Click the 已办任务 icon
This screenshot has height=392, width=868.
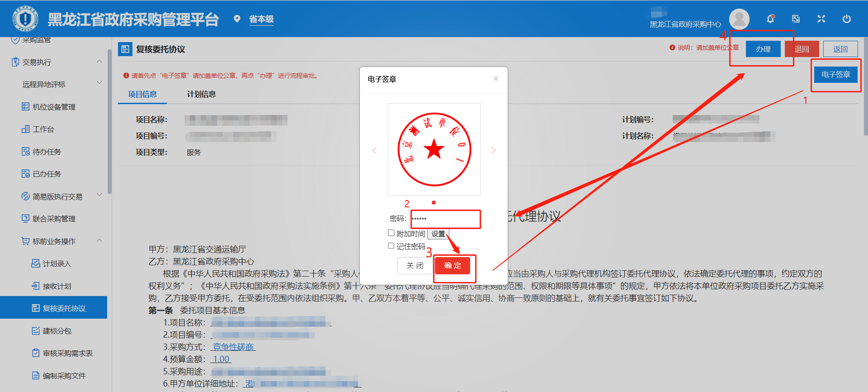pos(26,173)
